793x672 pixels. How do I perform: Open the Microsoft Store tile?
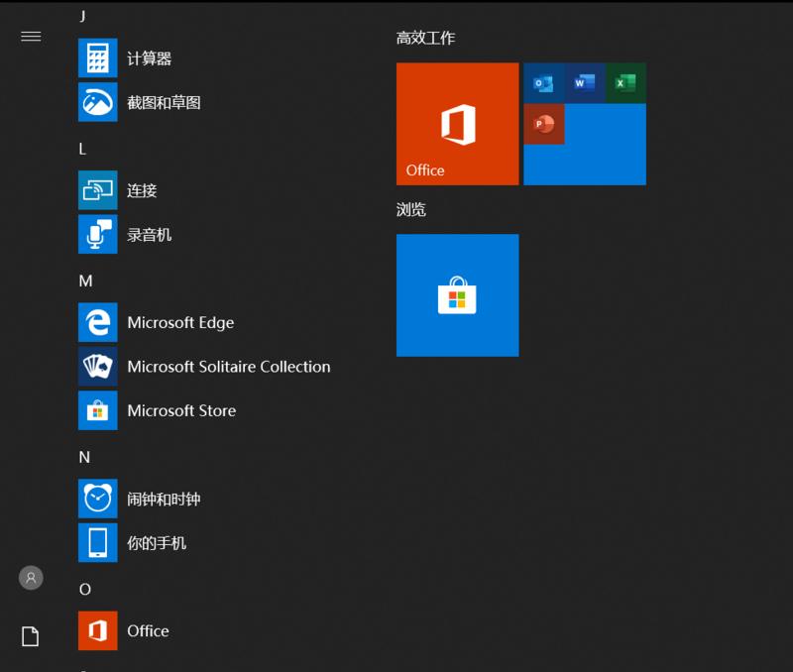457,294
